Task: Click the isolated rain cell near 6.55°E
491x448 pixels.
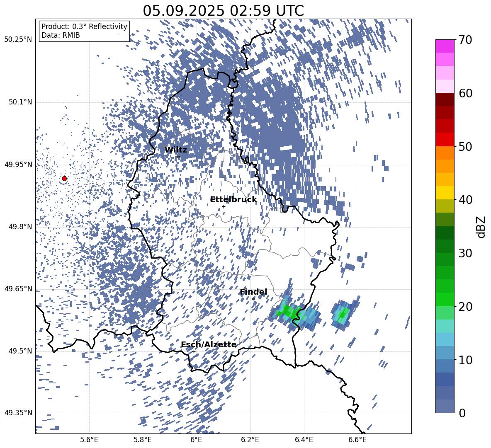Action: [x=343, y=314]
